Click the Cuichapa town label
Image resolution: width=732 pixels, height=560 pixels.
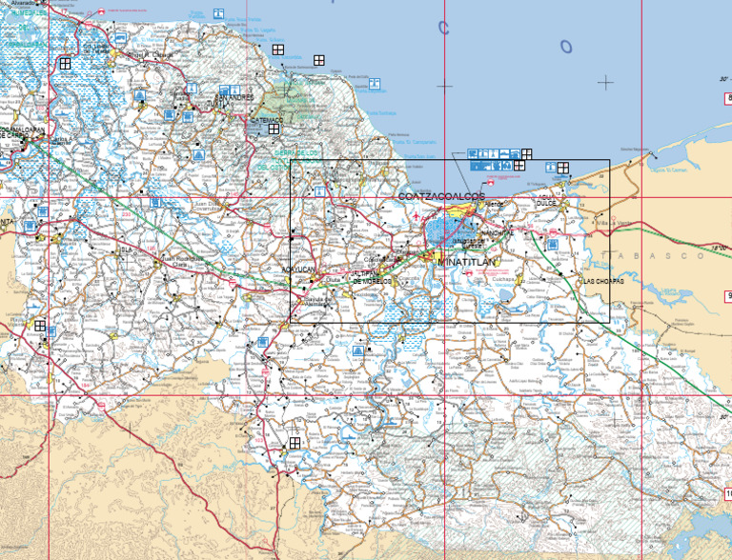tap(503, 279)
